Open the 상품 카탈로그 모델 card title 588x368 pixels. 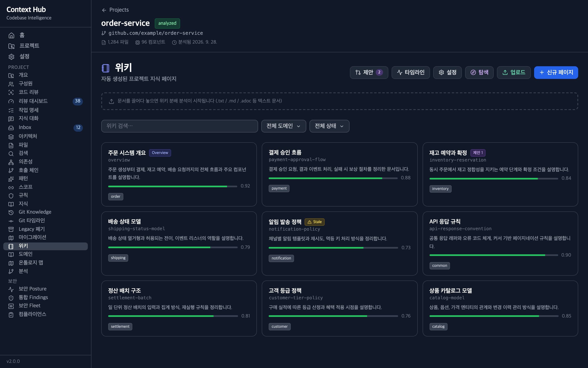click(450, 291)
